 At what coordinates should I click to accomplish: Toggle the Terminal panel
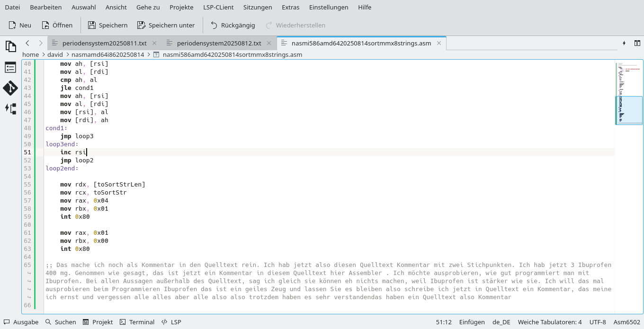137,322
